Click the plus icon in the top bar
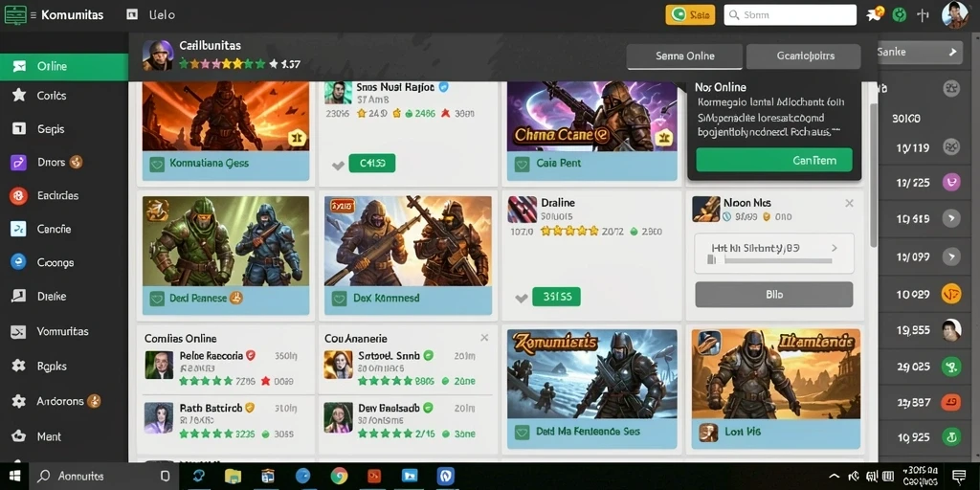This screenshot has width=980, height=490. [x=924, y=15]
